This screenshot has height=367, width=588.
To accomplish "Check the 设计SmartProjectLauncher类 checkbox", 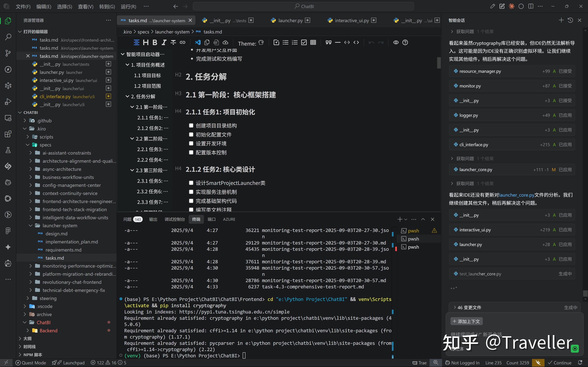I will click(x=191, y=183).
